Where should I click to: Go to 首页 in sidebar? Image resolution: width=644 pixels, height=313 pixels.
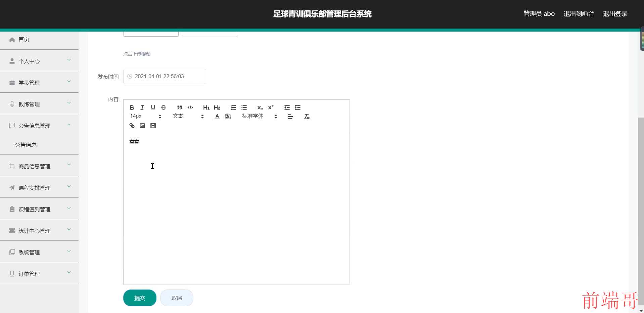(x=39, y=40)
